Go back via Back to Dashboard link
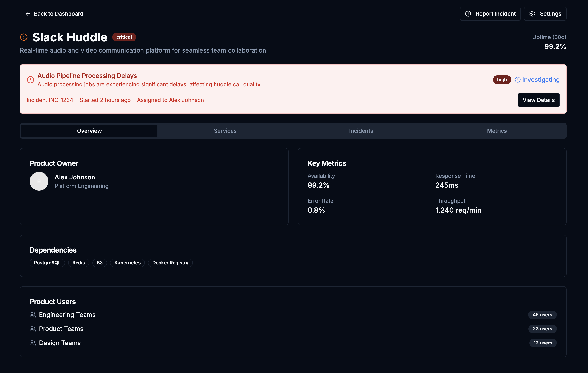 58,14
